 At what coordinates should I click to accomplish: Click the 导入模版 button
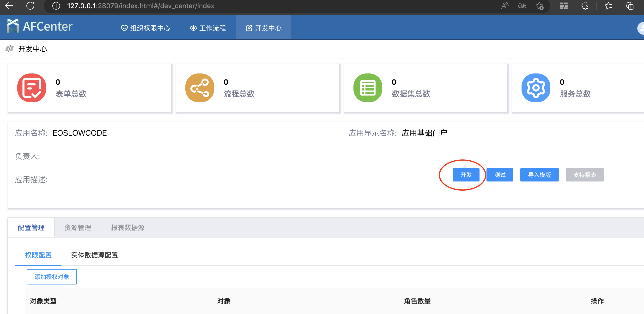coord(539,175)
